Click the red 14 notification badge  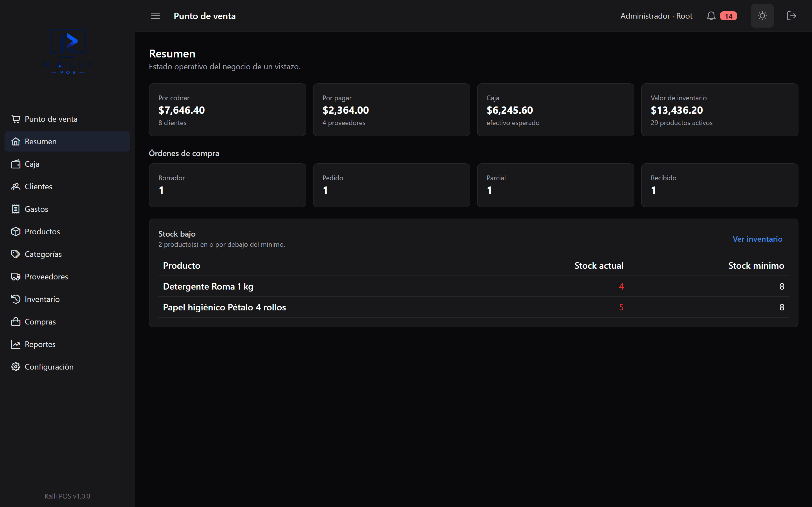point(728,16)
